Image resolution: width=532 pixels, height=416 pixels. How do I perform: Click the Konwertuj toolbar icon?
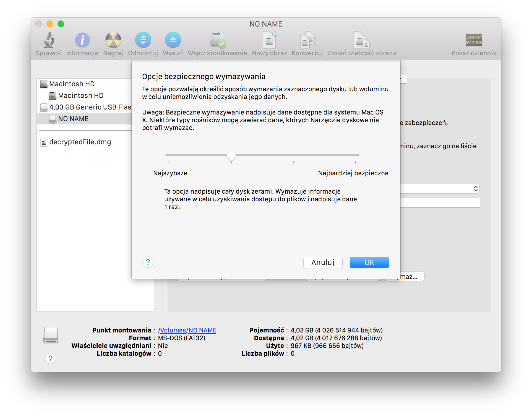pyautogui.click(x=307, y=40)
